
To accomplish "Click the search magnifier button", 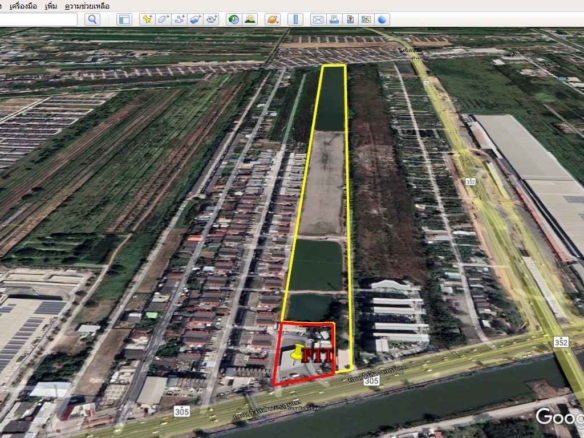I will [x=92, y=19].
